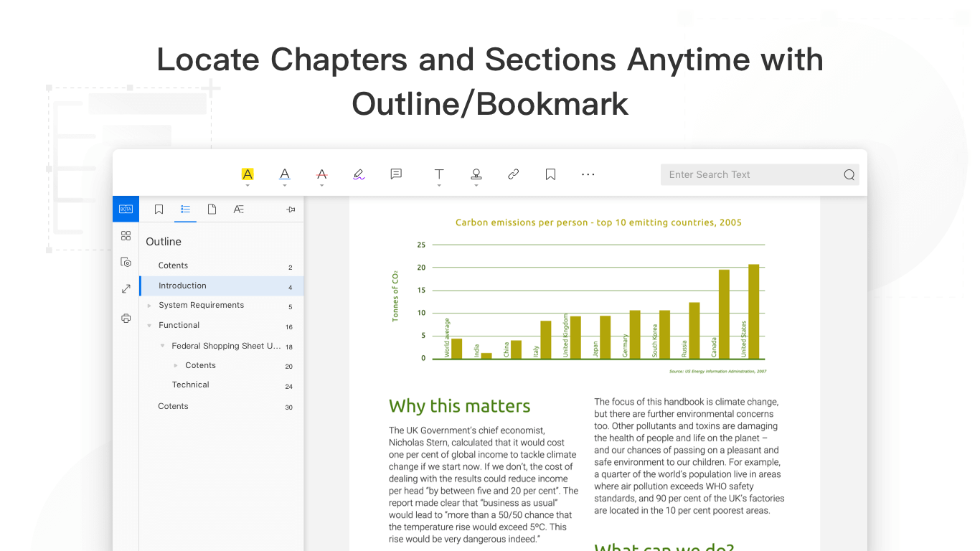Add a bookmark from the top toolbar
The height and width of the screenshot is (551, 980).
click(551, 174)
